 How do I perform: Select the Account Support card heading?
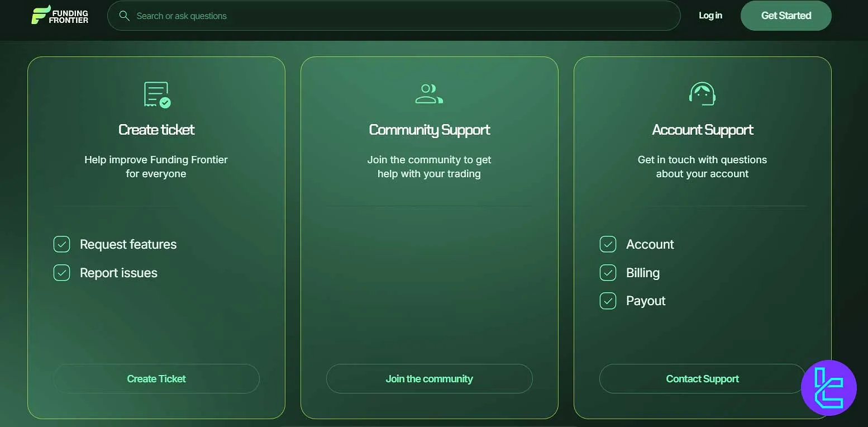tap(702, 130)
